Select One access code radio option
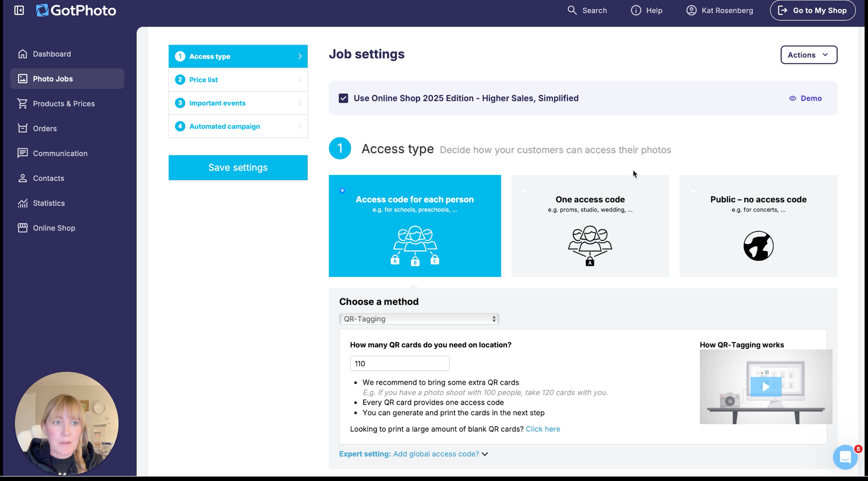 click(525, 191)
